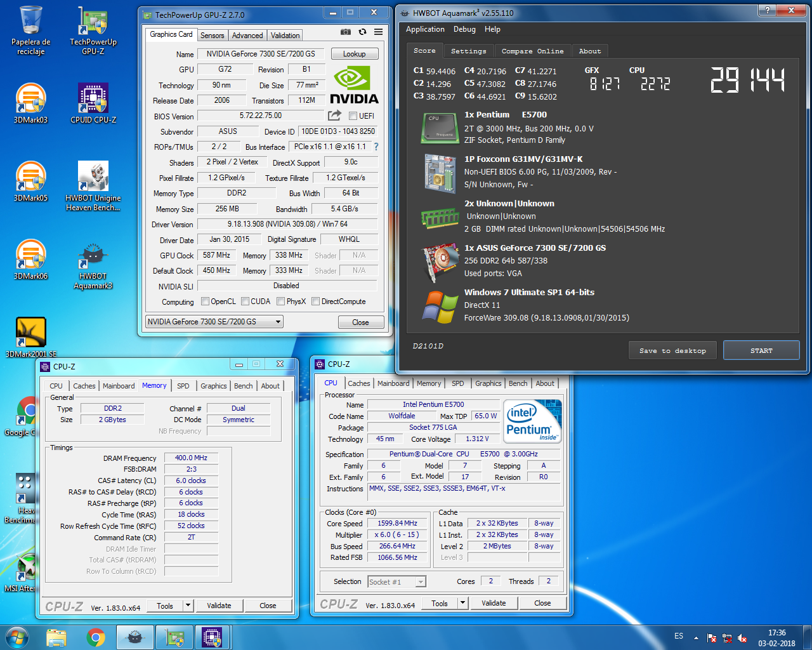Open Tools dropdown arrow in CPU-Z CPU window
This screenshot has height=650, width=812.
[x=463, y=603]
